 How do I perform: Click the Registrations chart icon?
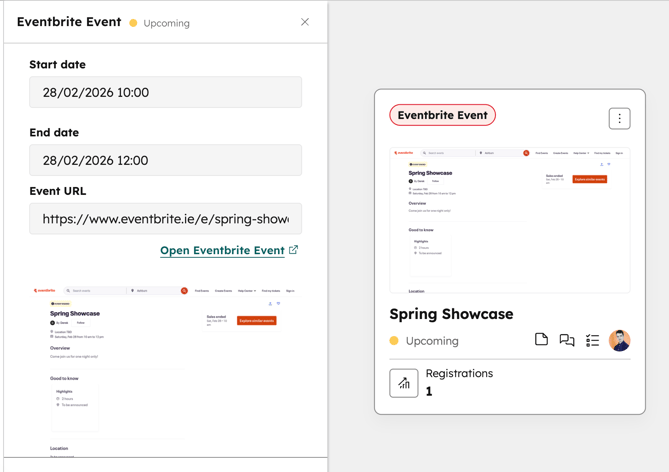coord(404,383)
